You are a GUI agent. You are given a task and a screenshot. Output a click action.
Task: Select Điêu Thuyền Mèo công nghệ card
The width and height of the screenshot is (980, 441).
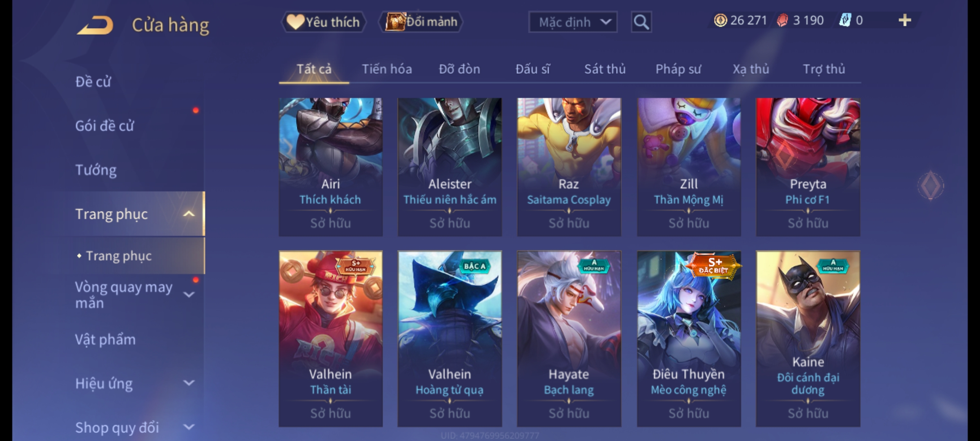tap(689, 339)
